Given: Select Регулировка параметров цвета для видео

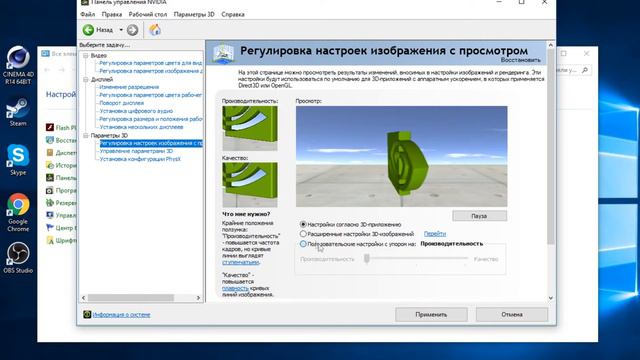Looking at the screenshot, I should [151, 63].
